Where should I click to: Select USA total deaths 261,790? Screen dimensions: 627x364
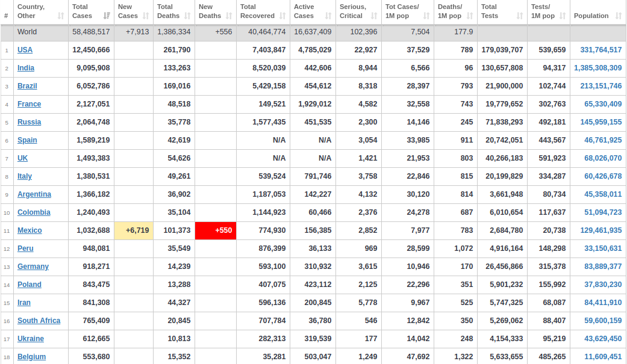(176, 50)
